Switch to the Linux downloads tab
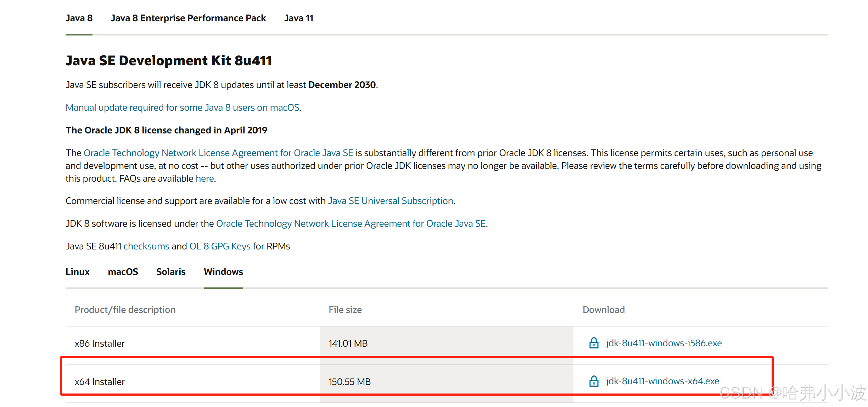868x407 pixels. click(x=78, y=272)
